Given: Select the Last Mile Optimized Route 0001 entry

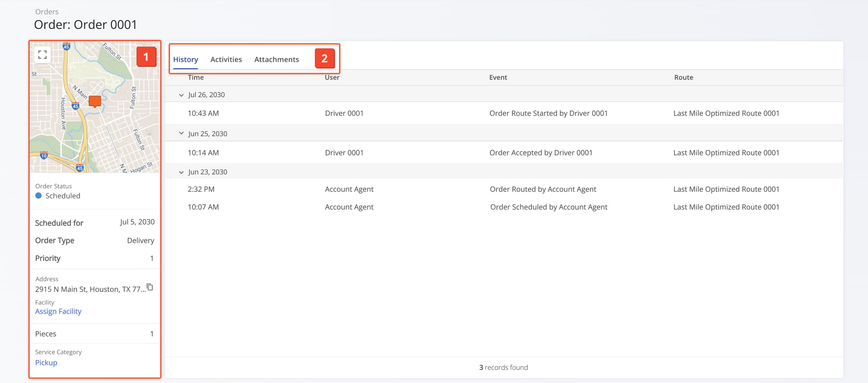Looking at the screenshot, I should [726, 113].
